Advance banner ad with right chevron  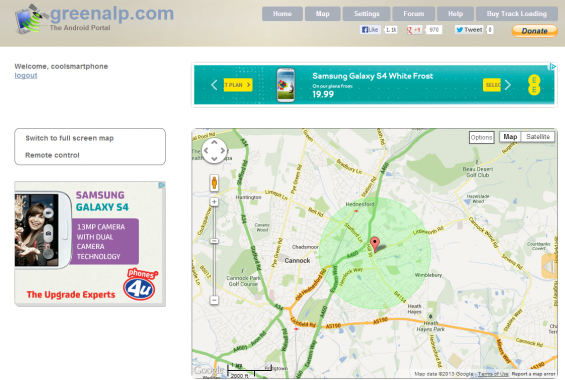(508, 85)
